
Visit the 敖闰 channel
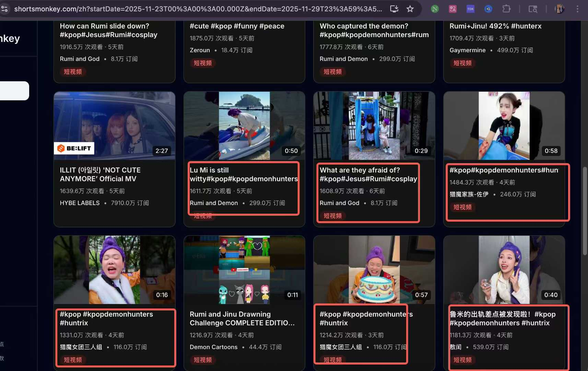(455, 347)
